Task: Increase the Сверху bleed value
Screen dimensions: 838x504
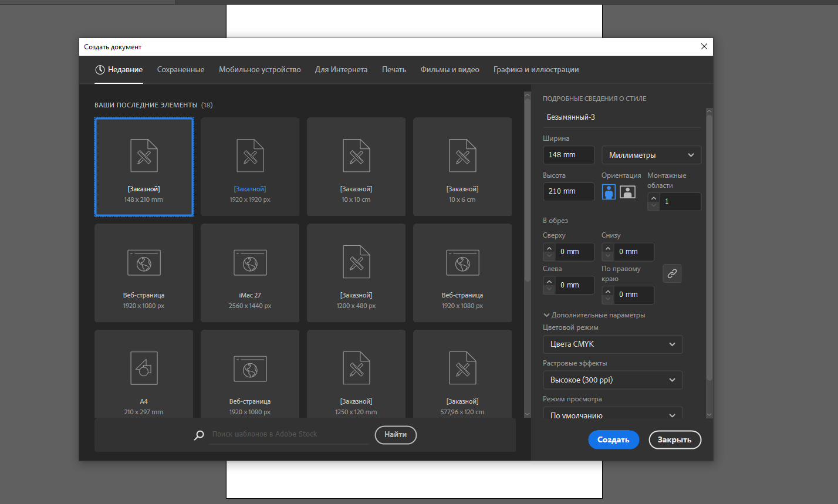Action: pos(549,248)
